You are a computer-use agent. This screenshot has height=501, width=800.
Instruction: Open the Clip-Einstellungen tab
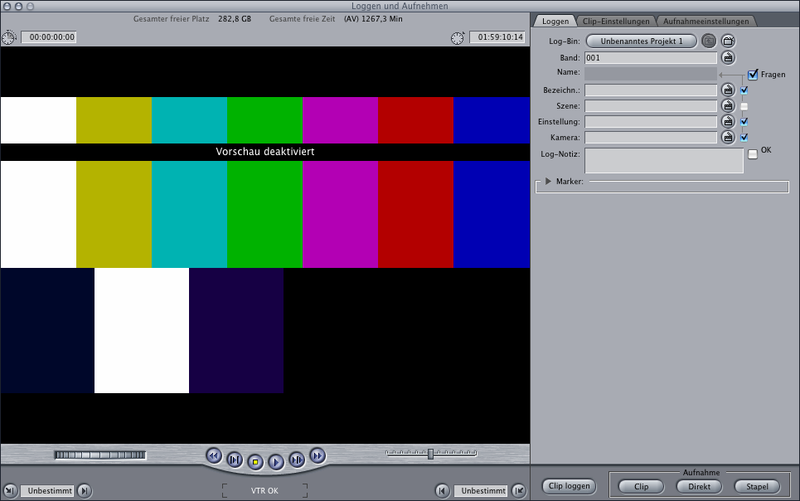click(x=616, y=21)
